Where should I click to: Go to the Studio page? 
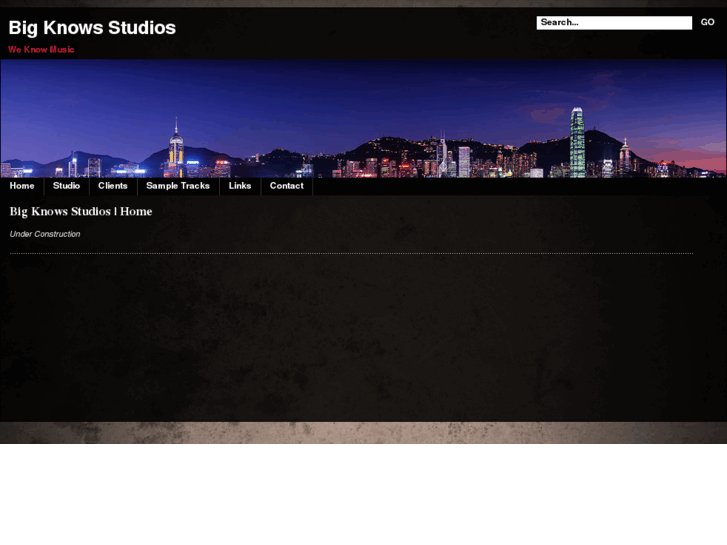[x=66, y=186]
